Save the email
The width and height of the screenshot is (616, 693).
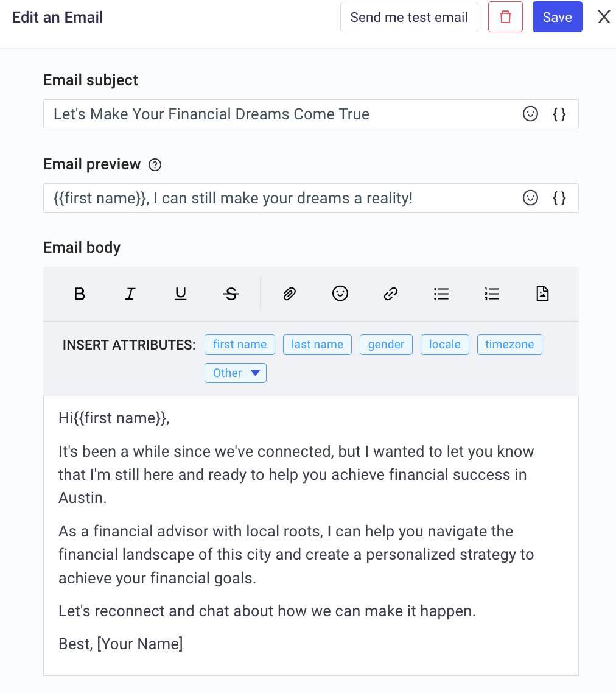point(557,17)
